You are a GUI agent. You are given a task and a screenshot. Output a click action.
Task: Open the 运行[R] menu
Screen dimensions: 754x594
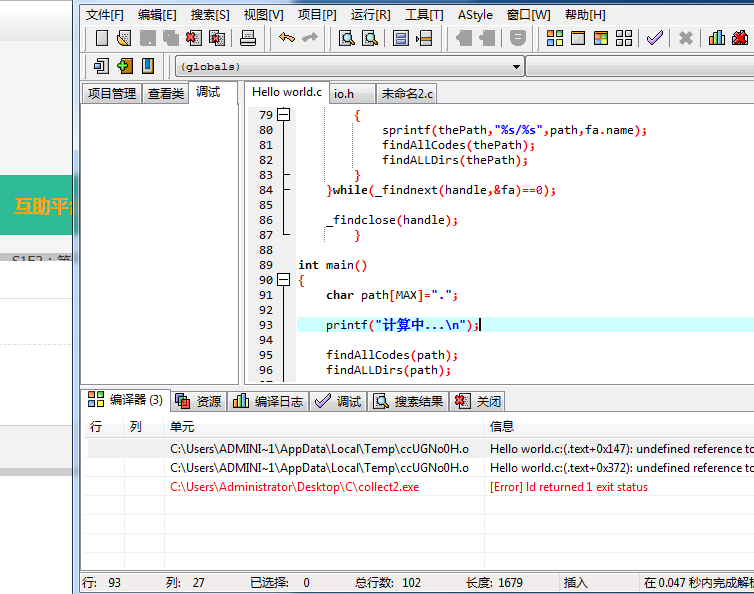click(x=370, y=15)
